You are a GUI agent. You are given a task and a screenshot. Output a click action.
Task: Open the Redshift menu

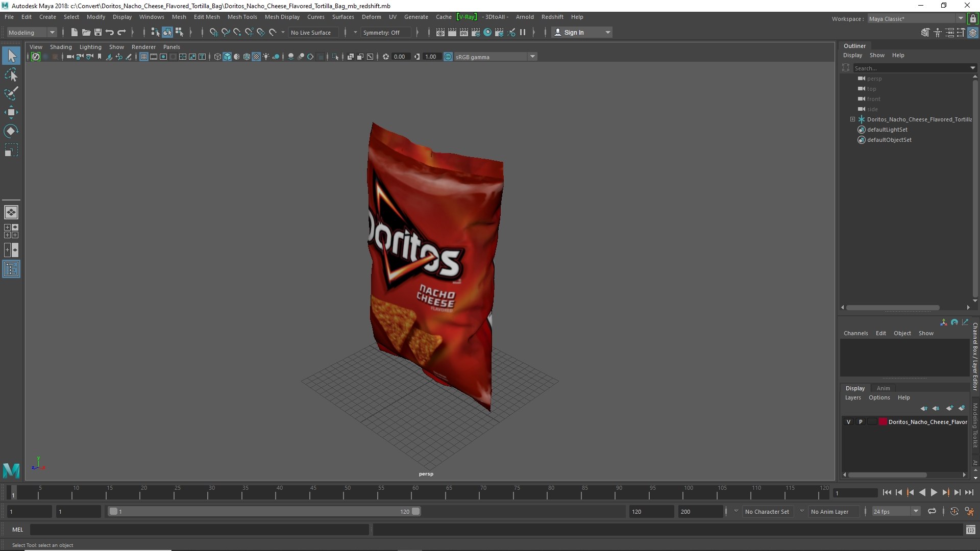click(x=552, y=17)
